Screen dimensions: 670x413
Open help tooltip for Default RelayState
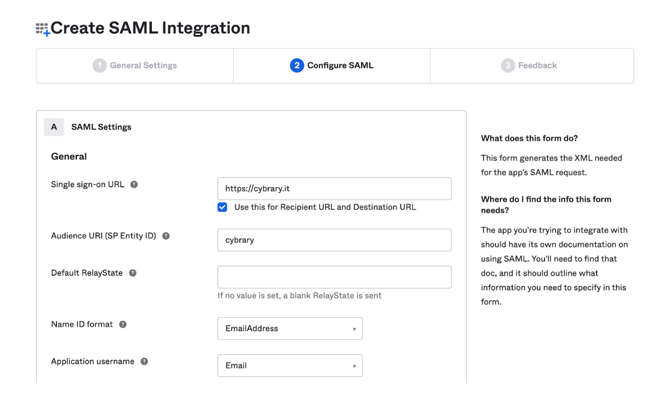[x=132, y=273]
